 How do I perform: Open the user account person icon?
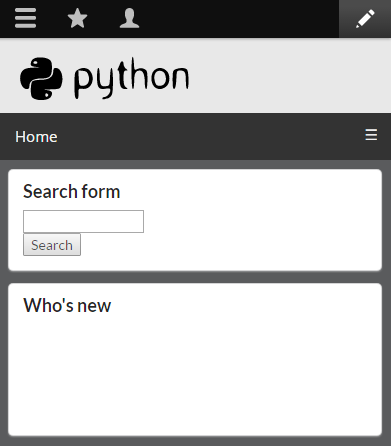point(129,18)
